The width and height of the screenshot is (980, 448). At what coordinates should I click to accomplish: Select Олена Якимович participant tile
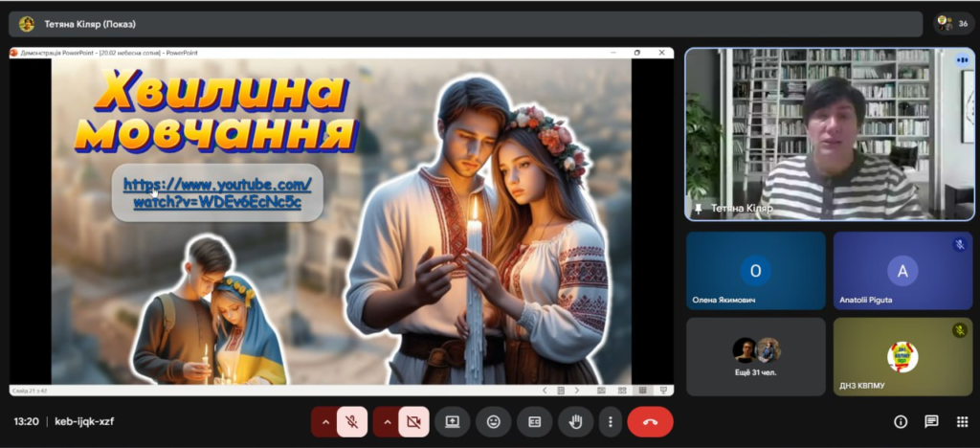pyautogui.click(x=755, y=271)
